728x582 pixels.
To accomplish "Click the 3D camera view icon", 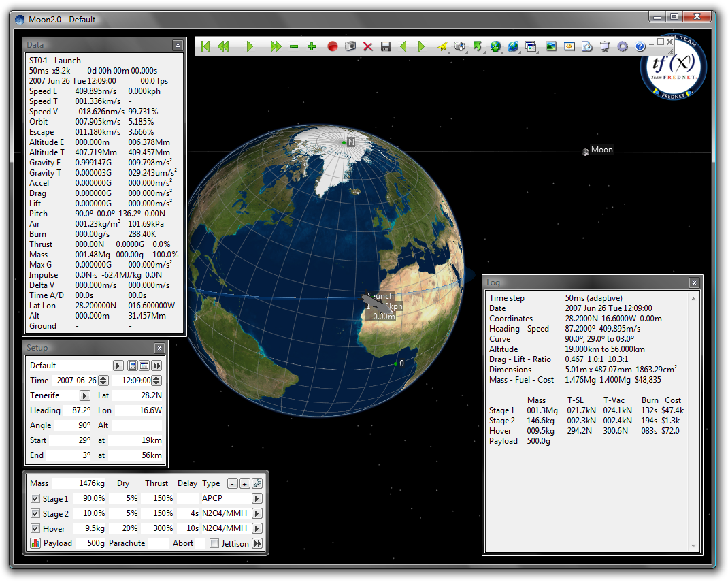I will pos(460,46).
